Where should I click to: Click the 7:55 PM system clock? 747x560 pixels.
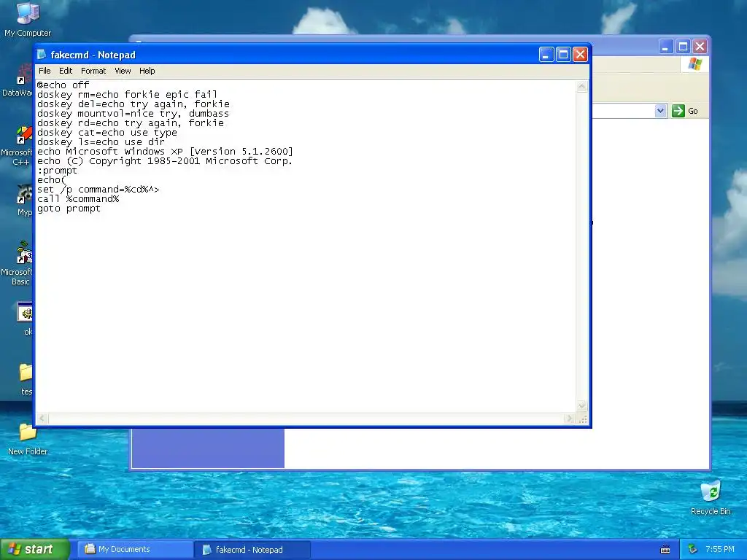(720, 550)
